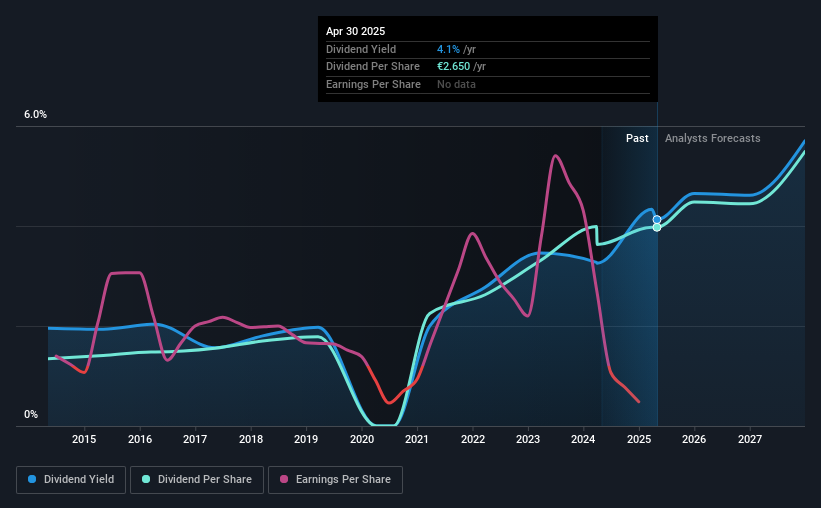Select the 2026 x-axis label
Image resolution: width=821 pixels, height=508 pixels.
point(694,439)
